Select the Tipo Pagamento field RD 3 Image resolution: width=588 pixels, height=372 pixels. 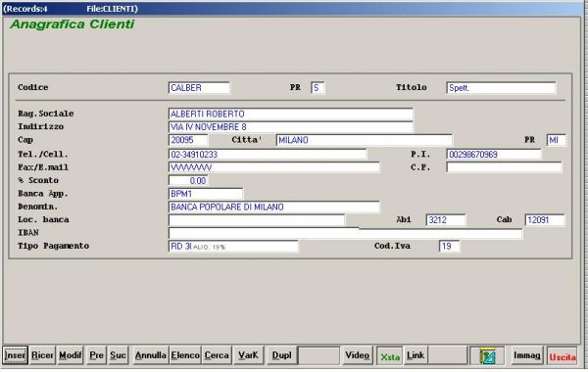click(x=233, y=246)
